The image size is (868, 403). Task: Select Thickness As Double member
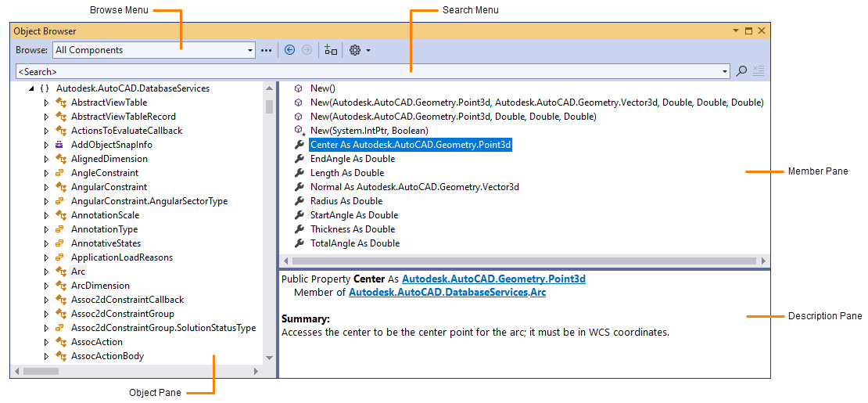tap(354, 229)
